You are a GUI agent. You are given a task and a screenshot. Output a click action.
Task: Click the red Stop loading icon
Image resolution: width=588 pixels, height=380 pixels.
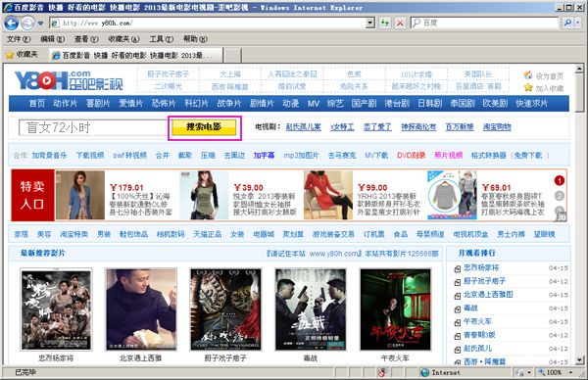[x=400, y=23]
